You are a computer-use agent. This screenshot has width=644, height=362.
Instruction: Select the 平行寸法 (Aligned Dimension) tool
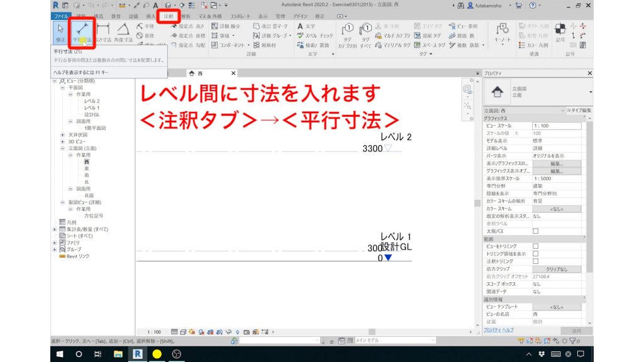coord(83,30)
